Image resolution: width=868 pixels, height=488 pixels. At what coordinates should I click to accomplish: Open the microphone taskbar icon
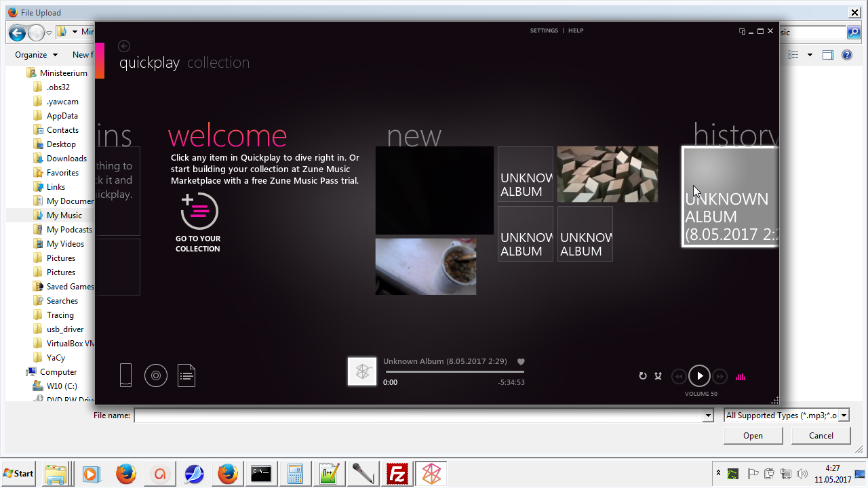point(363,474)
